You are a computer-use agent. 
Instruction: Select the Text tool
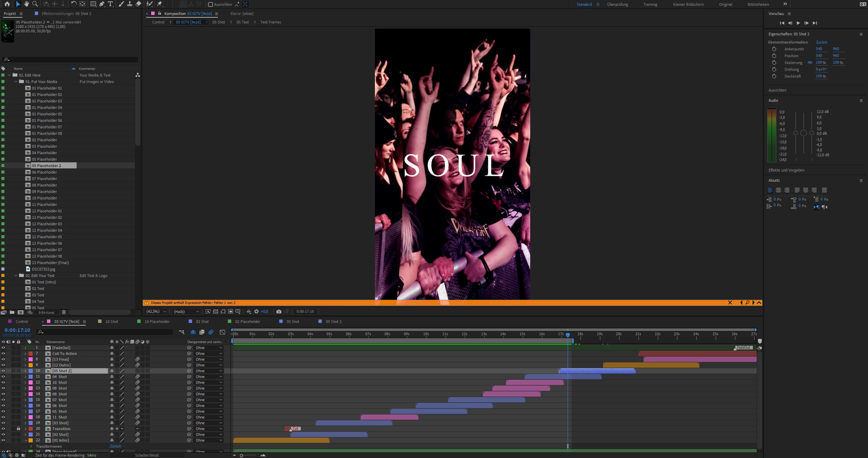click(x=110, y=4)
